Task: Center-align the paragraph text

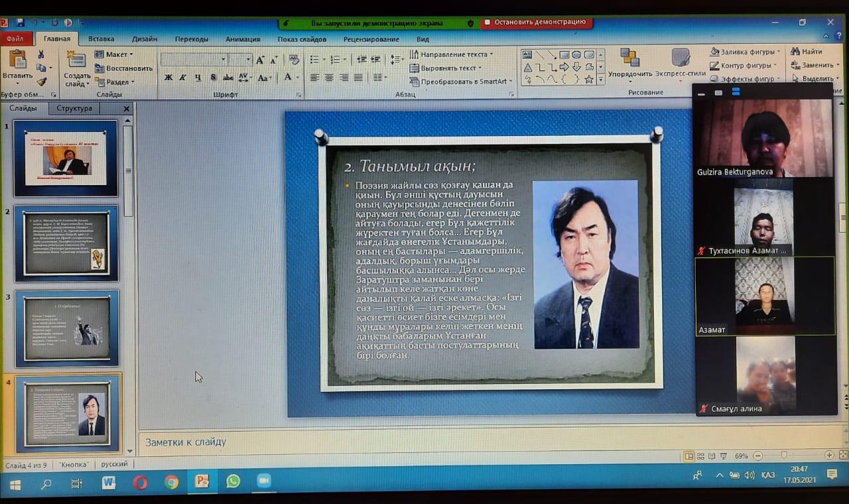Action: click(329, 78)
